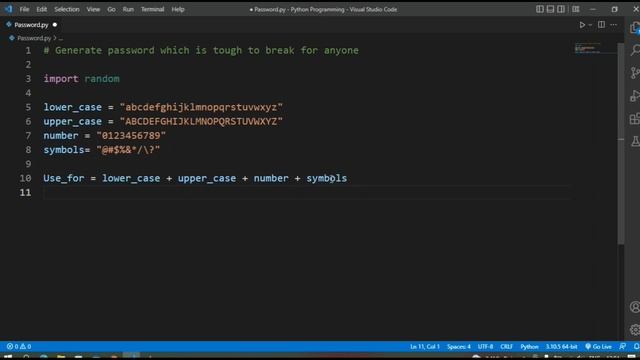
Task: Open the Run menu
Action: [128, 9]
